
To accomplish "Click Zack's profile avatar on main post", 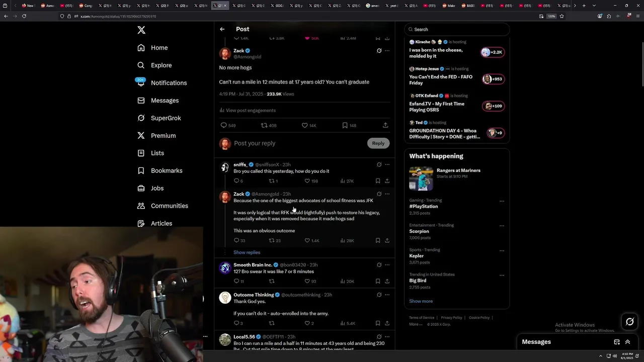I will 225,53.
